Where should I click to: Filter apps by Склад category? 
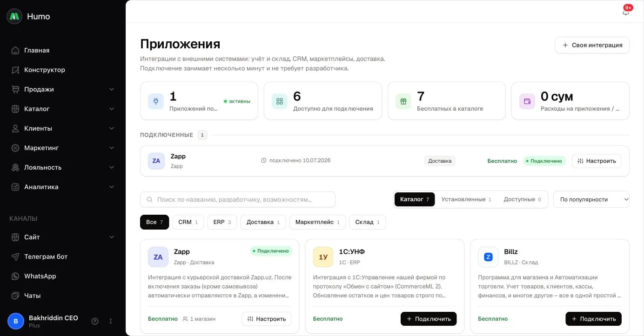click(x=367, y=222)
